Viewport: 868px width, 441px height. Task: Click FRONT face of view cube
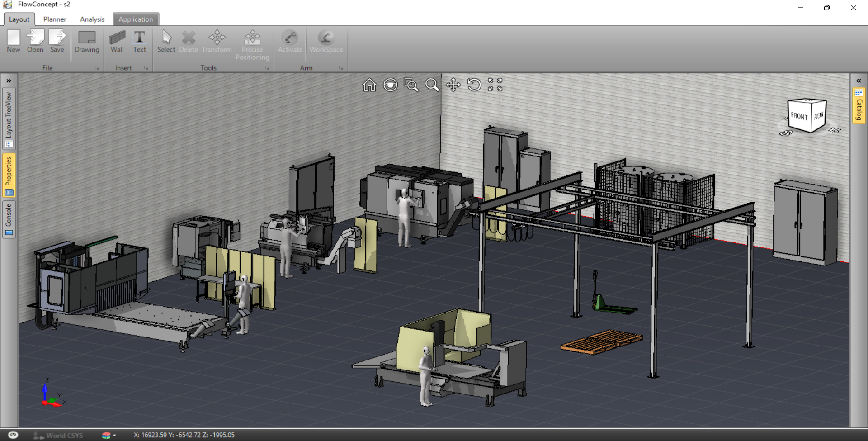click(799, 116)
